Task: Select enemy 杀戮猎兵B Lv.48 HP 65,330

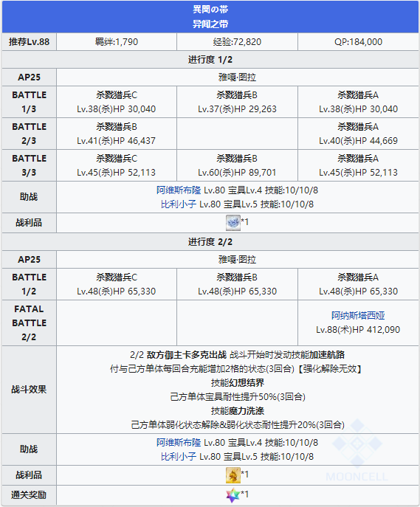Action: point(237,284)
